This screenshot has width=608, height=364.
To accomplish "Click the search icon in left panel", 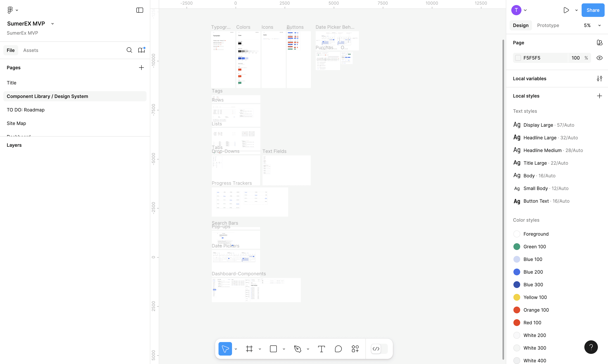I will pos(129,50).
